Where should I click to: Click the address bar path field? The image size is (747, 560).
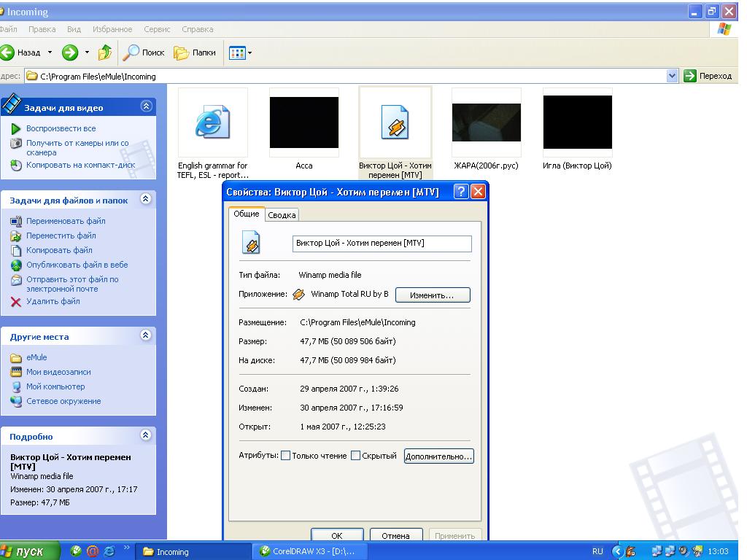[346, 76]
